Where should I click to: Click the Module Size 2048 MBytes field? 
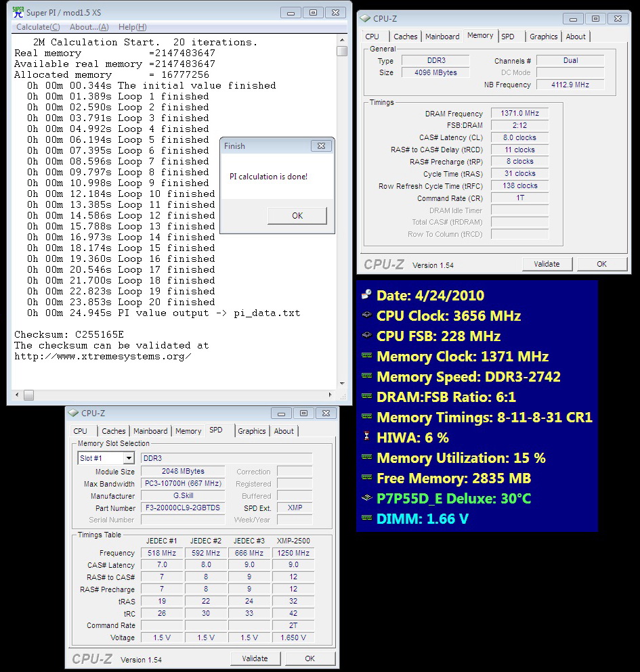click(x=183, y=471)
